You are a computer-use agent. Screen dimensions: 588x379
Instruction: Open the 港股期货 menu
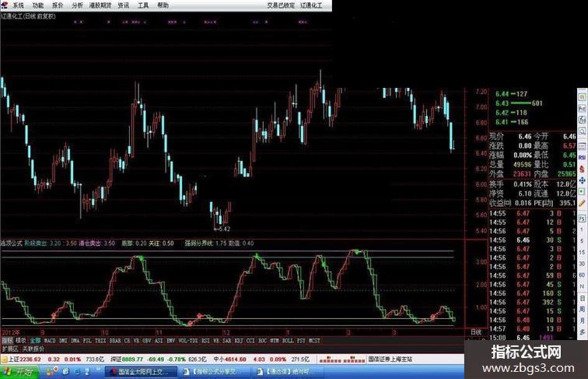click(100, 5)
